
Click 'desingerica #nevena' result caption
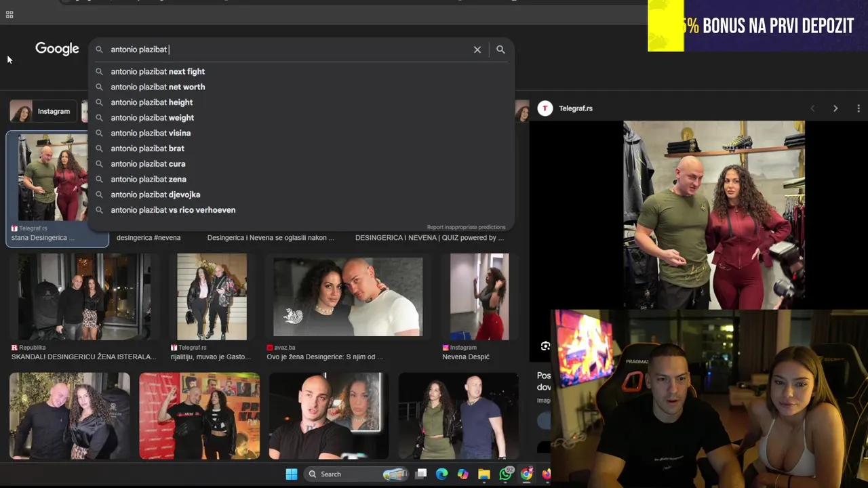point(149,238)
